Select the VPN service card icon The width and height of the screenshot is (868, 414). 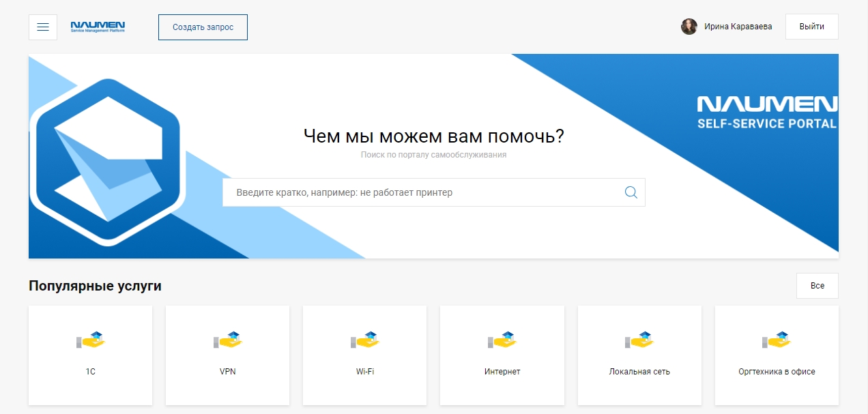228,340
